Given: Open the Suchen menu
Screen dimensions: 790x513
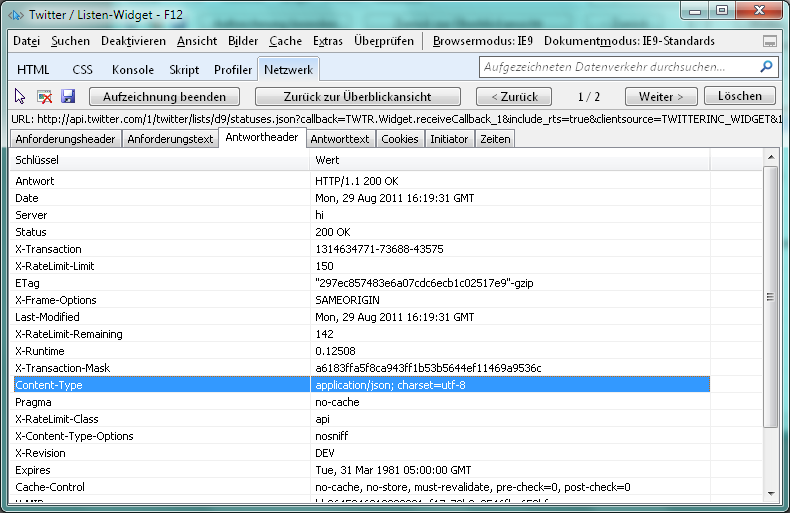Looking at the screenshot, I should [70, 41].
